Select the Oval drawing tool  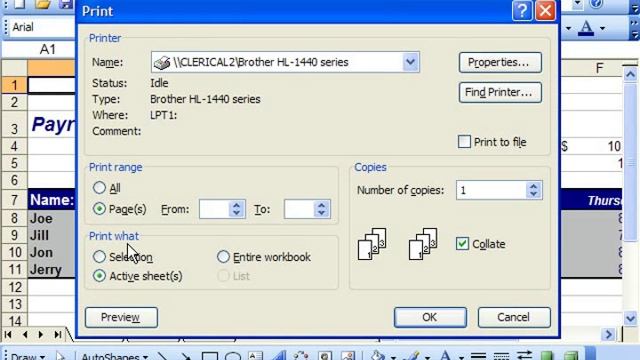[233, 356]
